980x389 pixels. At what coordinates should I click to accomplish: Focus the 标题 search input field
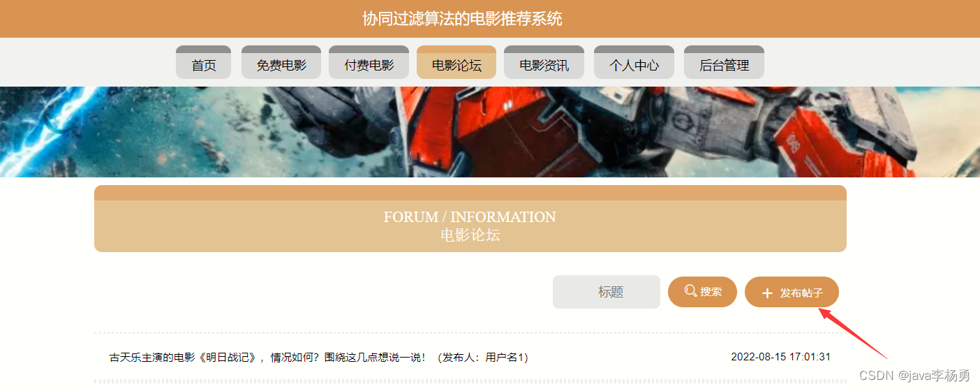point(607,292)
